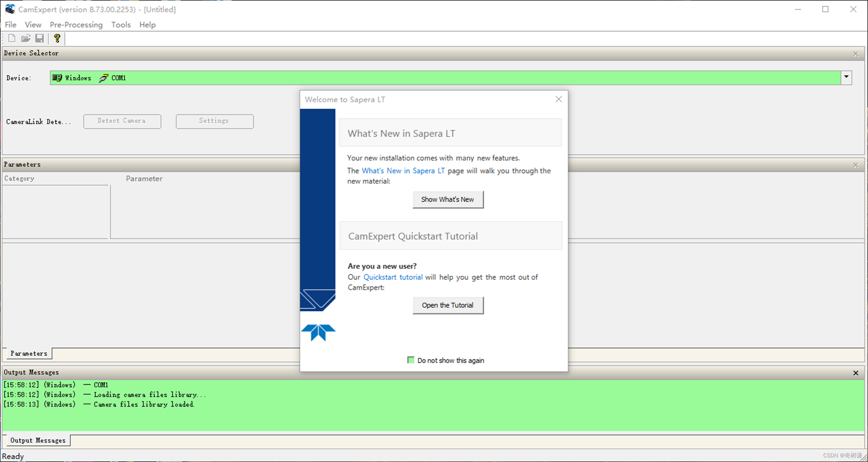This screenshot has width=868, height=462.
Task: Select the Output Messages bottom tab
Action: pyautogui.click(x=38, y=440)
